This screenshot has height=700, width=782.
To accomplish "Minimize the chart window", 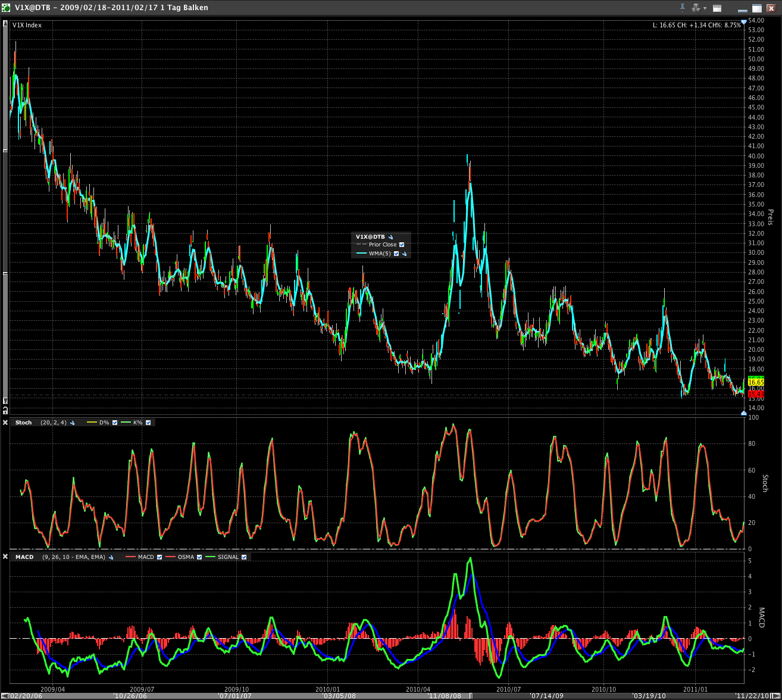I will 742,11.
